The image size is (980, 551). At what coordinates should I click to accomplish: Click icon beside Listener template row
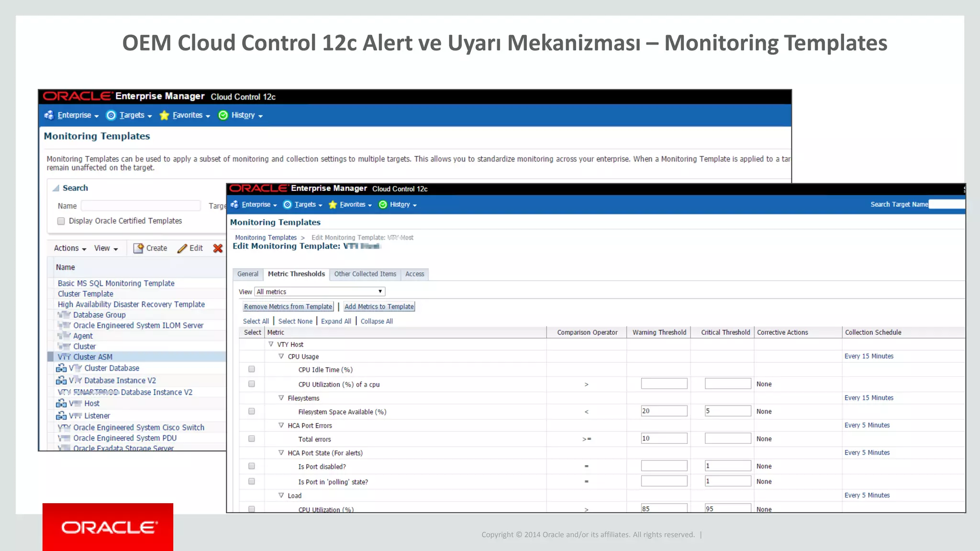tap(61, 416)
